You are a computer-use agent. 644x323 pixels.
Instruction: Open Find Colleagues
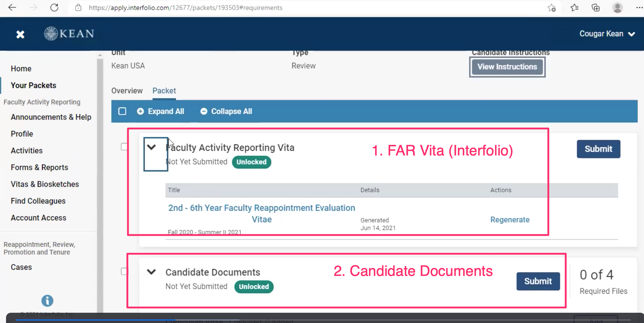coord(38,201)
